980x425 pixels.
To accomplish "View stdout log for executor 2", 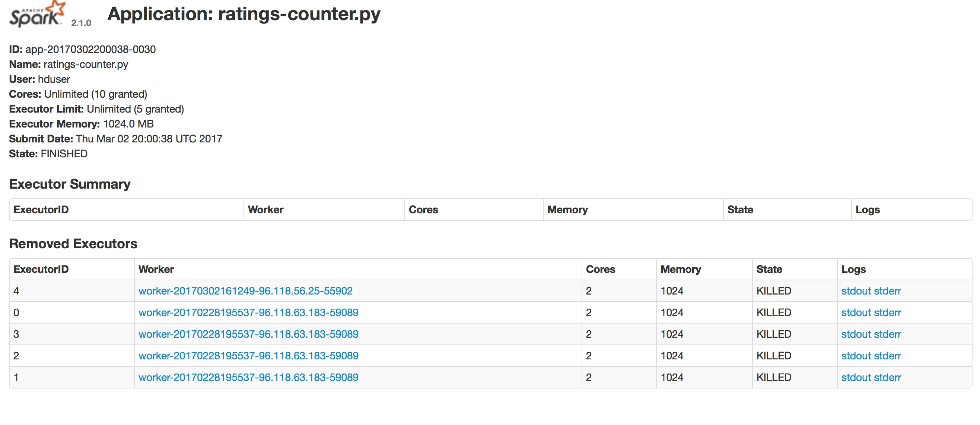I will tap(856, 356).
